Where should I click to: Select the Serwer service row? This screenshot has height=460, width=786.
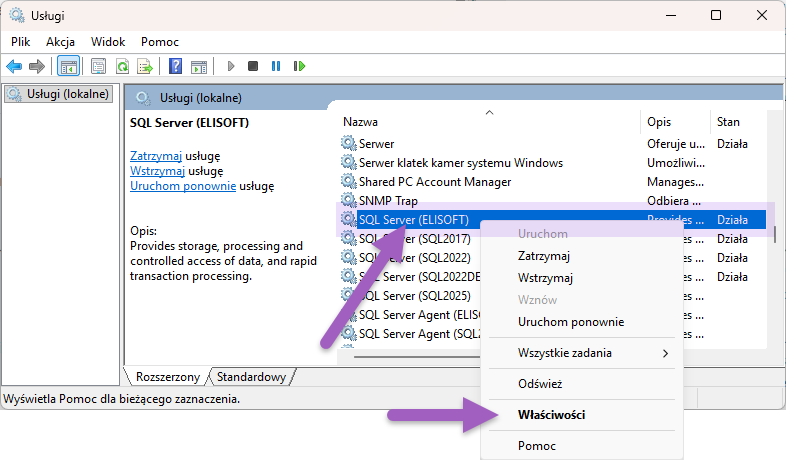(553, 144)
